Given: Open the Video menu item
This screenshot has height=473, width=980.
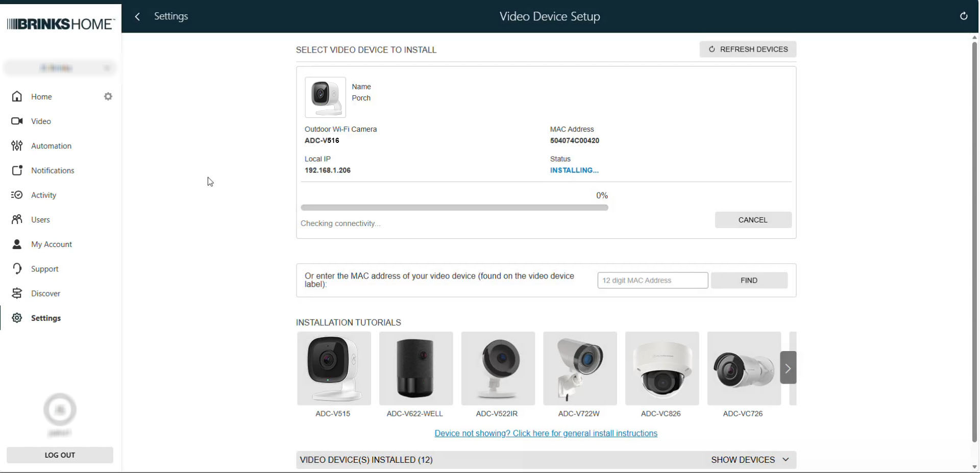Looking at the screenshot, I should tap(41, 121).
